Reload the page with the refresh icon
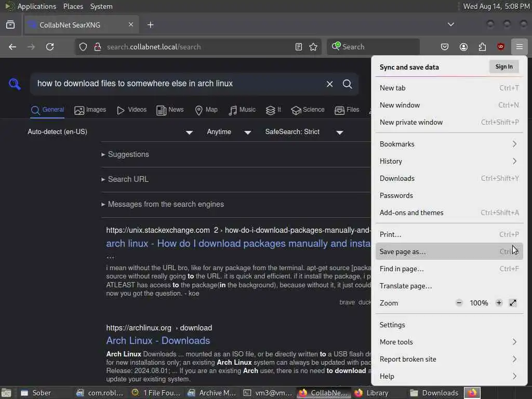532x399 pixels. pyautogui.click(x=50, y=47)
